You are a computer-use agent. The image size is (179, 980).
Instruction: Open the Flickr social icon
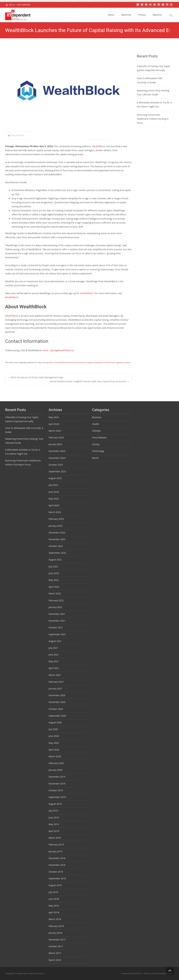pyautogui.click(x=150, y=5)
